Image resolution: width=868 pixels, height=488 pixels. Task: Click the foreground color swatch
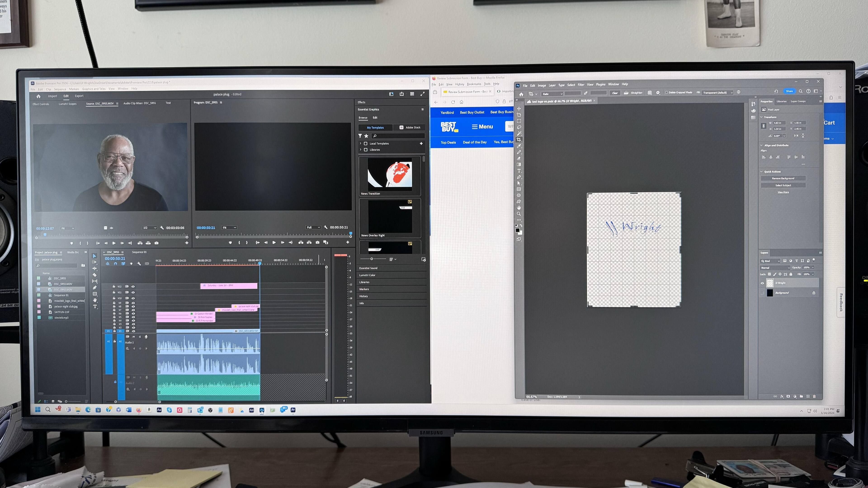pos(517,230)
